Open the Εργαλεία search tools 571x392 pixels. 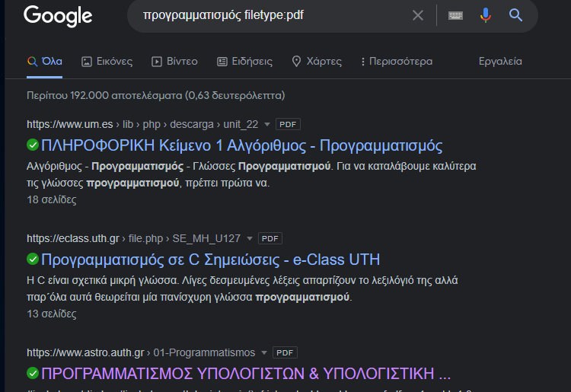[x=500, y=62]
